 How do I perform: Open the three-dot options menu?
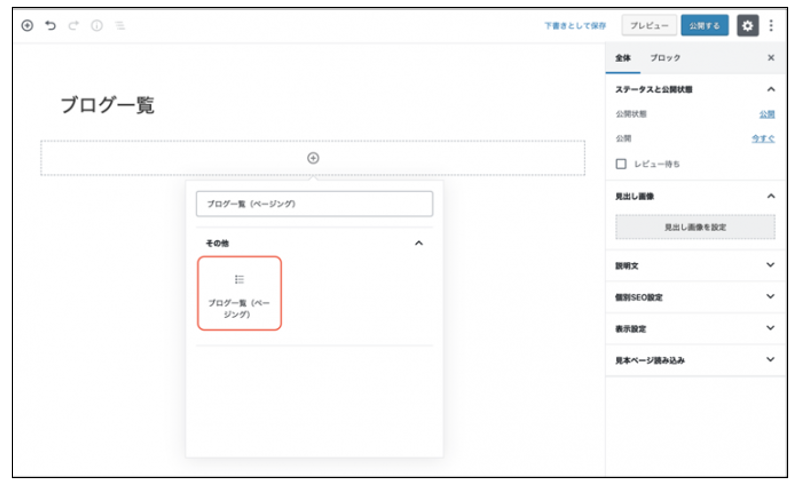pyautogui.click(x=771, y=25)
